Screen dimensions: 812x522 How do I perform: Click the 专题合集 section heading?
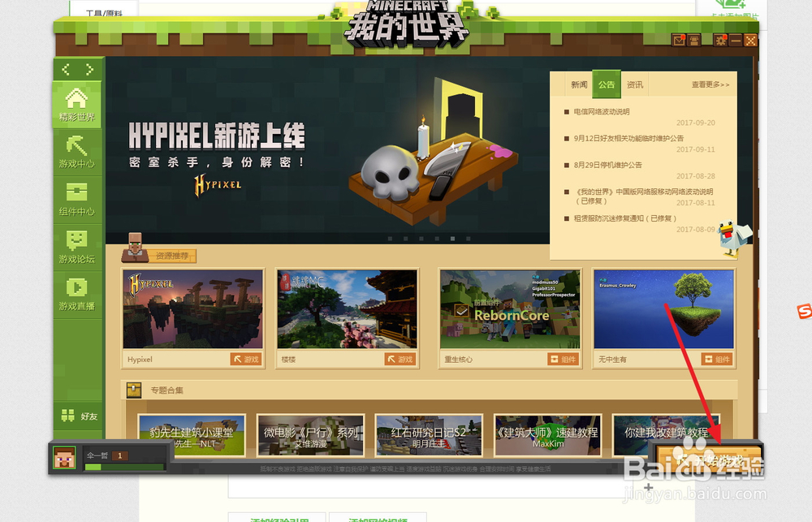point(166,390)
